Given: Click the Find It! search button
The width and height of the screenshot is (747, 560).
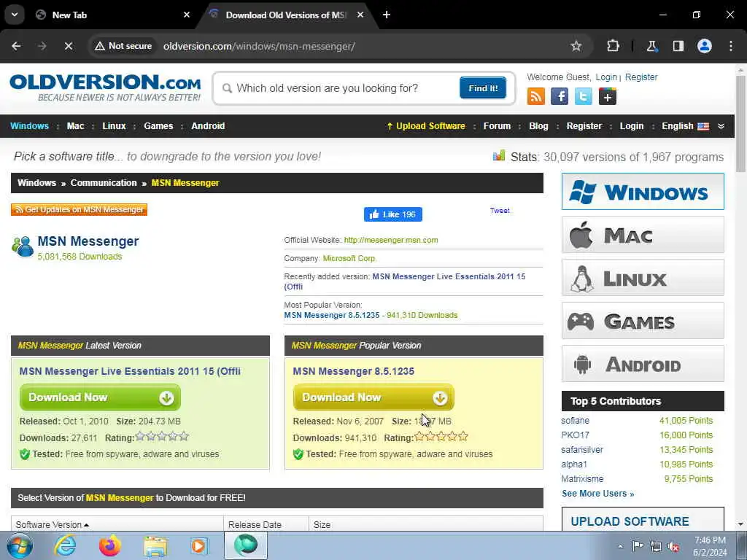Looking at the screenshot, I should click(x=483, y=88).
